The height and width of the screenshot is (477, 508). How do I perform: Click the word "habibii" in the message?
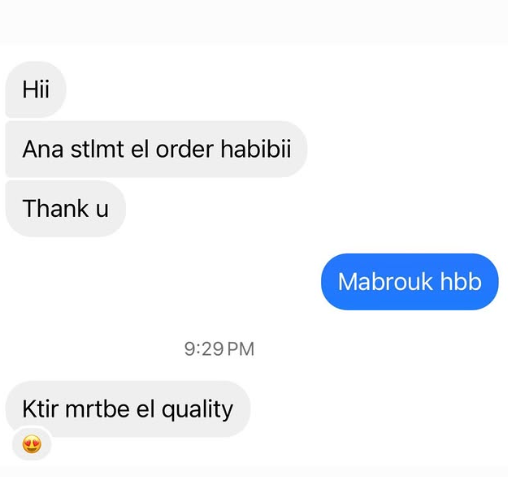[x=256, y=149]
